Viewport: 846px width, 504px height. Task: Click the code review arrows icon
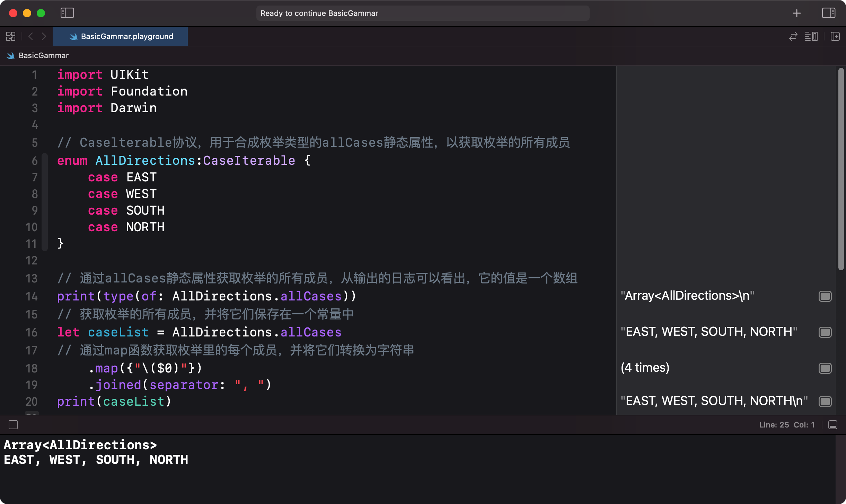coord(793,36)
